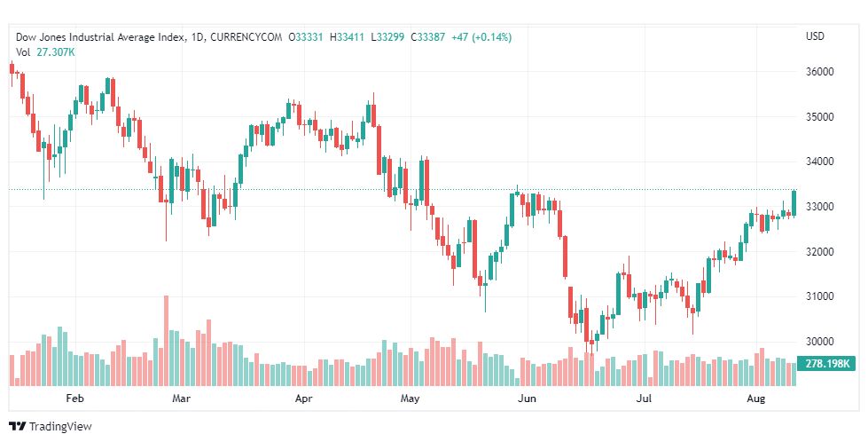Click the TradingView logo icon
This screenshot has height=442, width=868.
(17, 427)
